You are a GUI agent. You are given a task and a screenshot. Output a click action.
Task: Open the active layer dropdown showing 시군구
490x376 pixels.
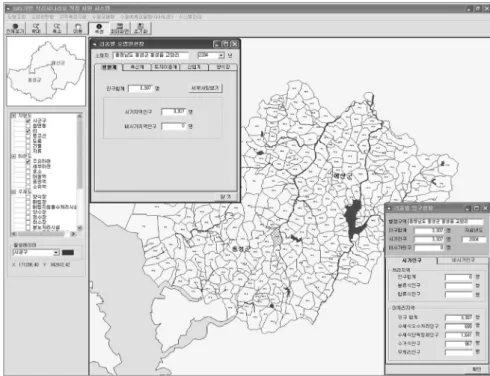(56, 252)
